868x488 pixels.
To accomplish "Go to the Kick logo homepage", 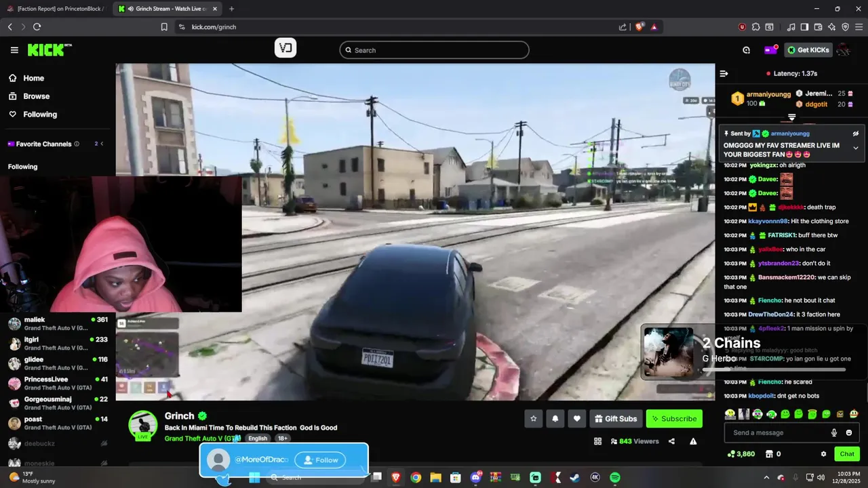I will tap(49, 50).
